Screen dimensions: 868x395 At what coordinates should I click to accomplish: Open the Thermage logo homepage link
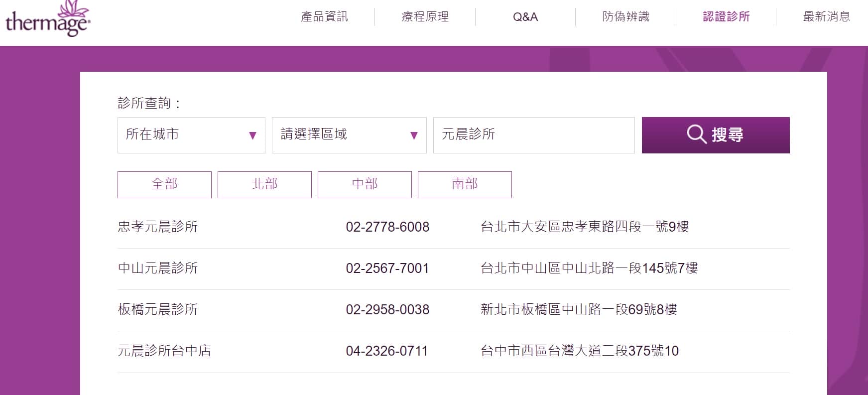click(x=48, y=19)
